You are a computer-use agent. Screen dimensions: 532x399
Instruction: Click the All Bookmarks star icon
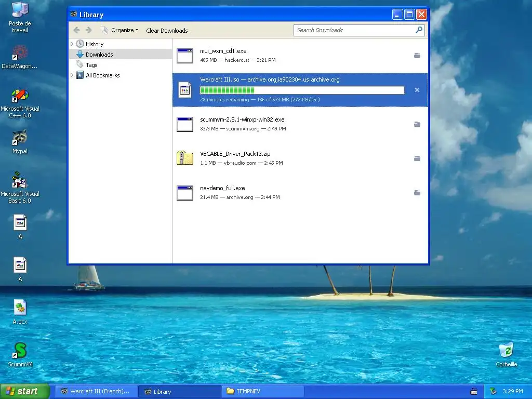coord(79,75)
